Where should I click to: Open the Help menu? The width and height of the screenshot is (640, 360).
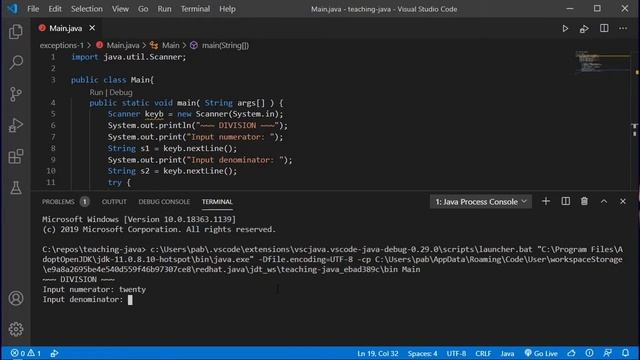227,9
